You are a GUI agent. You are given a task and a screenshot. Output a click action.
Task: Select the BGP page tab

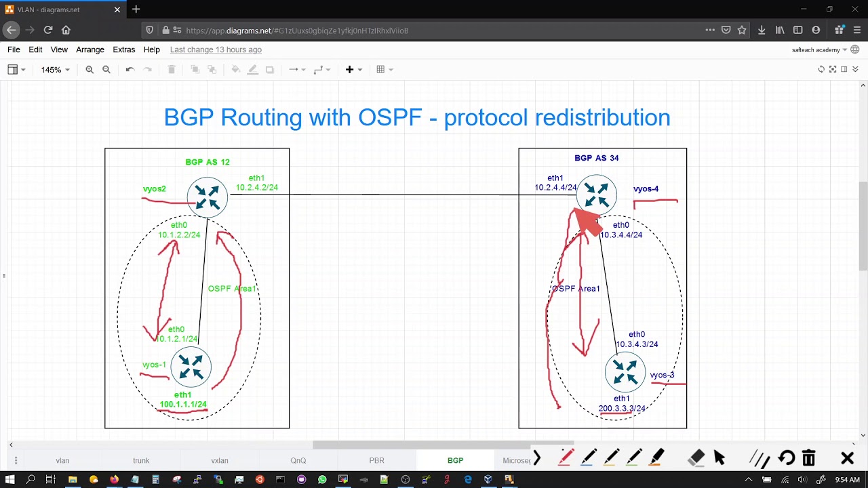pos(456,460)
